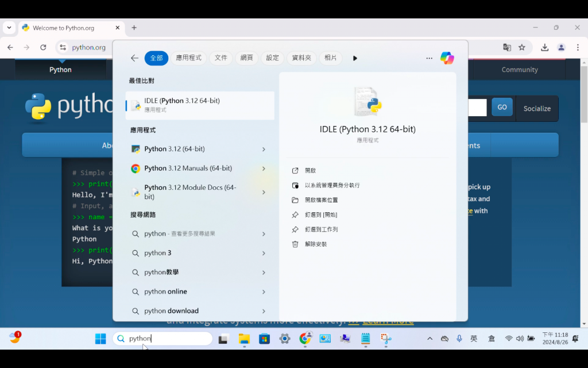Open weather widget icon on taskbar
Image resolution: width=588 pixels, height=368 pixels.
point(15,337)
